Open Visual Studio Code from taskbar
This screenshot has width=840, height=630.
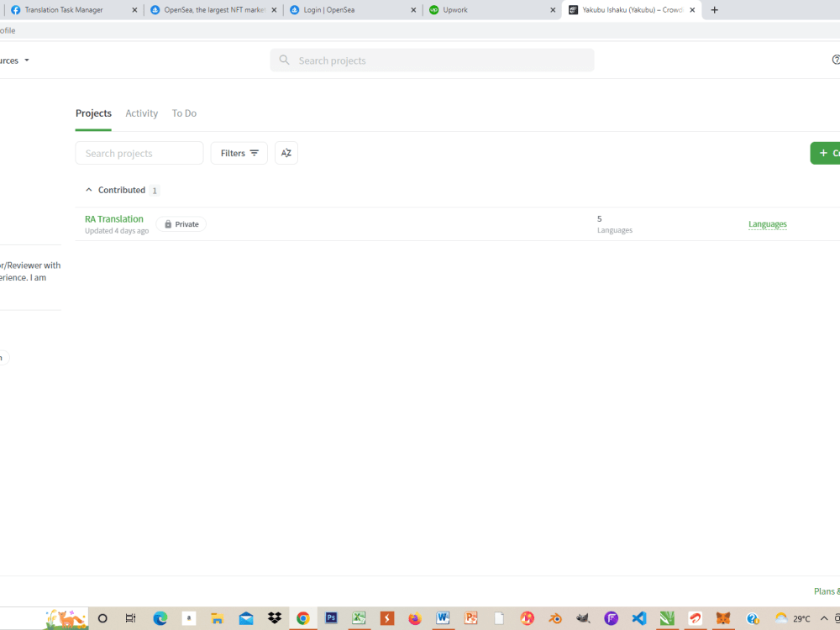click(639, 618)
